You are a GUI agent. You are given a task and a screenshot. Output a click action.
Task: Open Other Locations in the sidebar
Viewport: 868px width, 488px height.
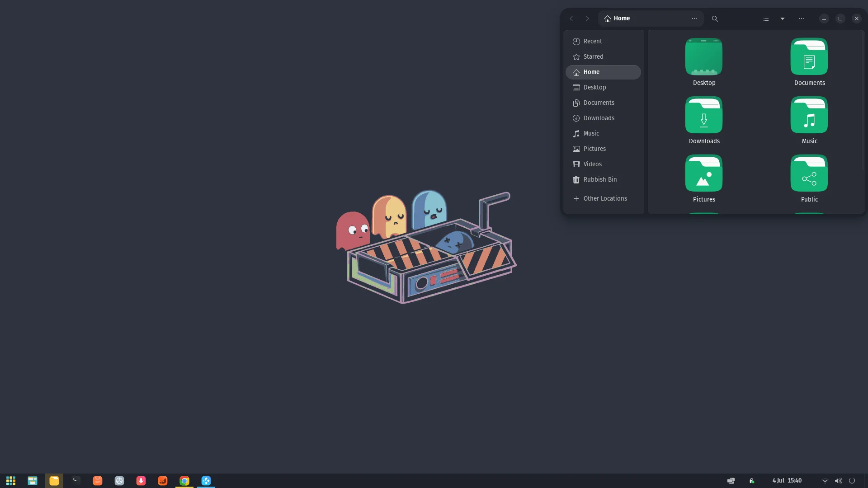(x=603, y=198)
